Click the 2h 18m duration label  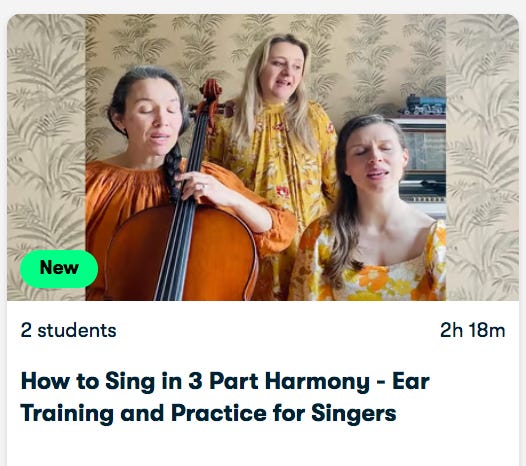[x=472, y=330]
